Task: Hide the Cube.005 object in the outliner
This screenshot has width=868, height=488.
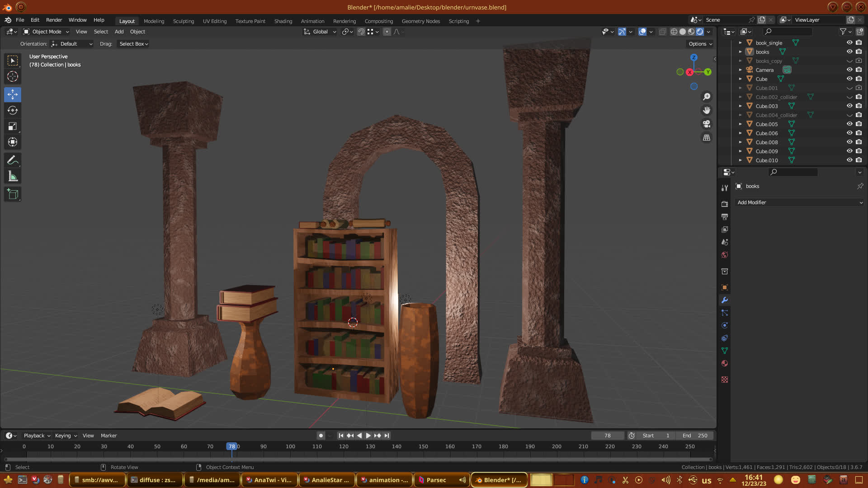Action: coord(849,124)
